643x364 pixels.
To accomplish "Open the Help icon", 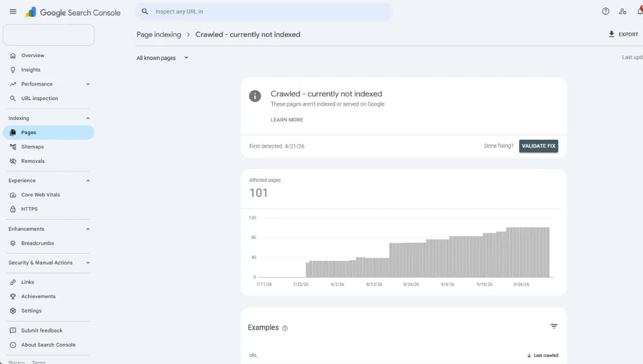I will [x=605, y=11].
